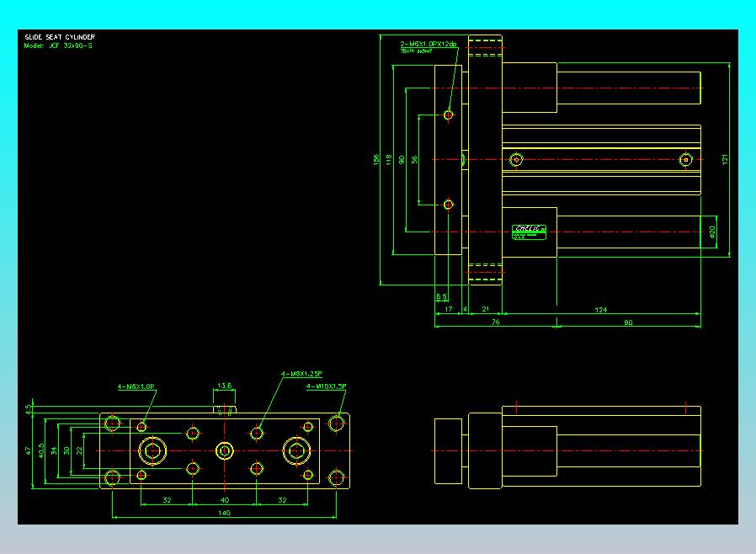756x554 pixels.
Task: Click the 76 dimension under top view
Action: click(x=495, y=322)
